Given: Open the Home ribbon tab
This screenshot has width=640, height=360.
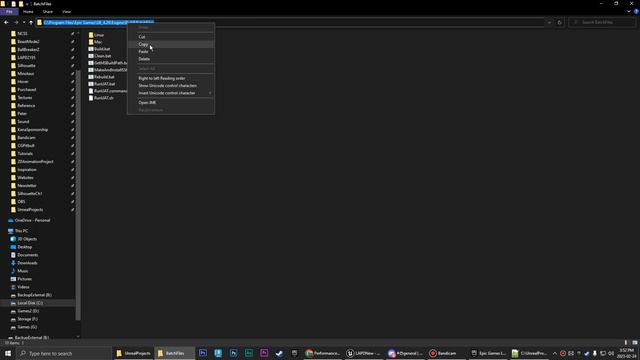Looking at the screenshot, I should click(x=28, y=12).
